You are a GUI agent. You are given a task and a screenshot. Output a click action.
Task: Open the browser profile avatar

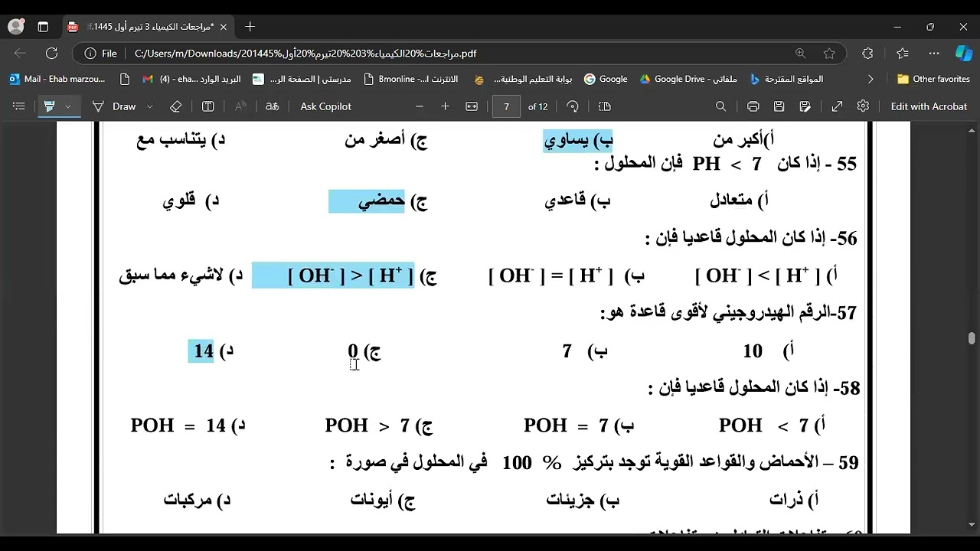15,27
